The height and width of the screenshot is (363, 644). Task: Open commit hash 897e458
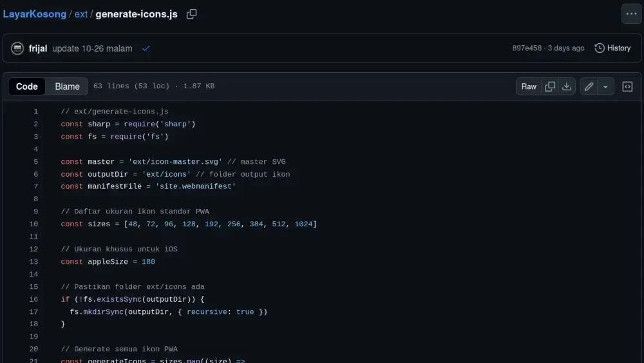pyautogui.click(x=527, y=48)
